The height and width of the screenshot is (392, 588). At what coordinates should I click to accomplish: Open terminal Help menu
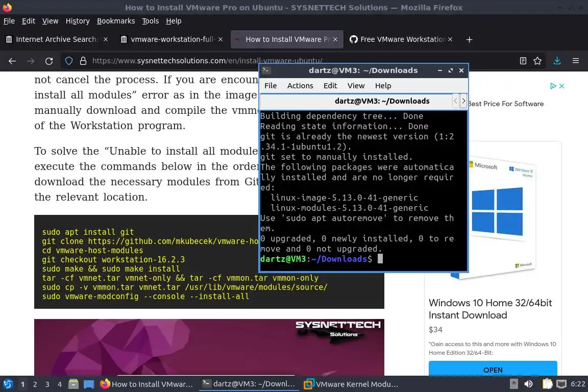coord(383,86)
